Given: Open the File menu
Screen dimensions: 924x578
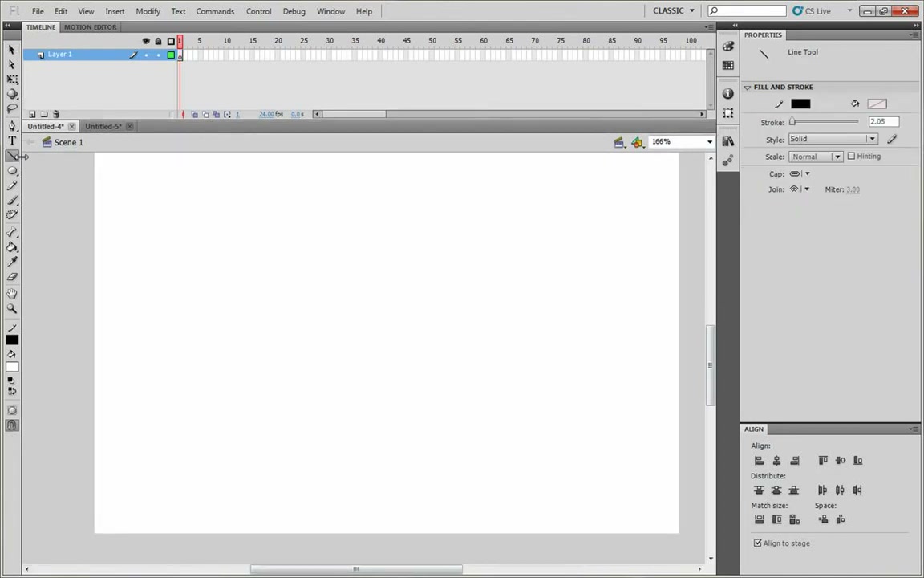Looking at the screenshot, I should (38, 11).
